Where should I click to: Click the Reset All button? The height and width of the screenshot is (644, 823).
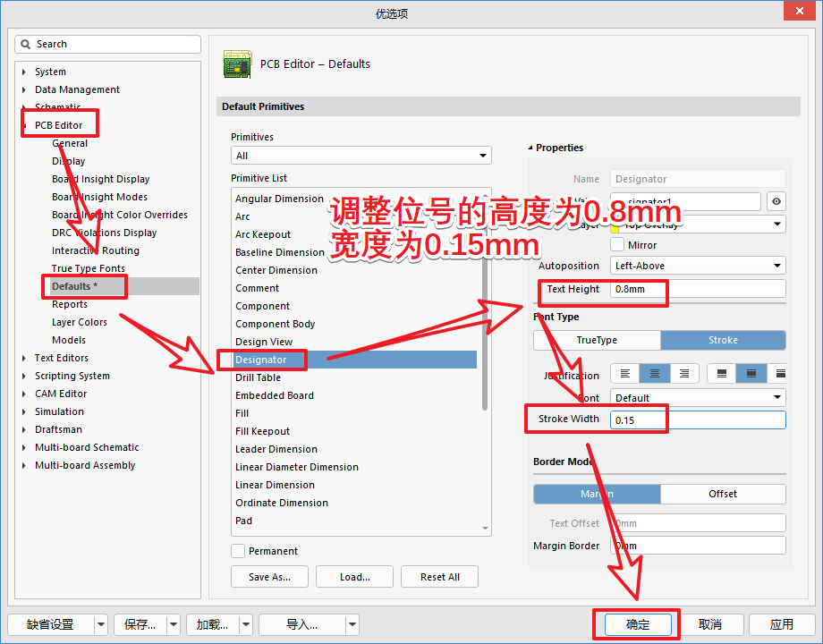tap(440, 577)
